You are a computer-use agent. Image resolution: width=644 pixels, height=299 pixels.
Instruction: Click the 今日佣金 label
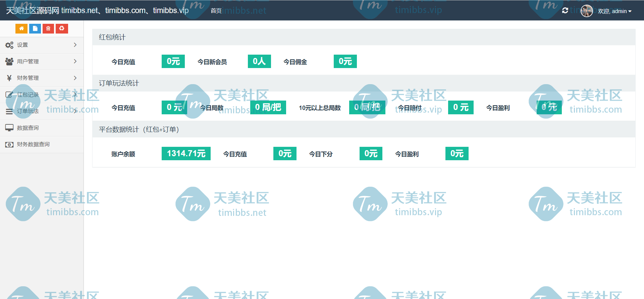pyautogui.click(x=295, y=62)
